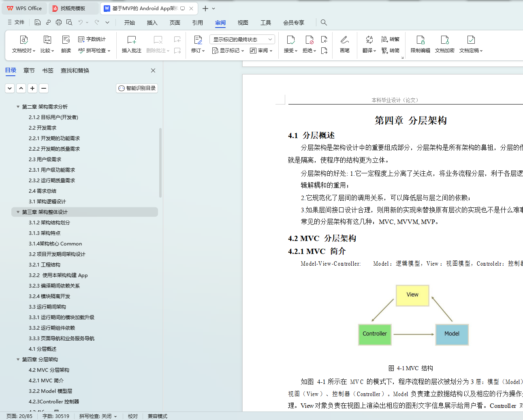Image resolution: width=523 pixels, height=420 pixels.
Task: Open the 文件 menu
Action: pos(16,22)
